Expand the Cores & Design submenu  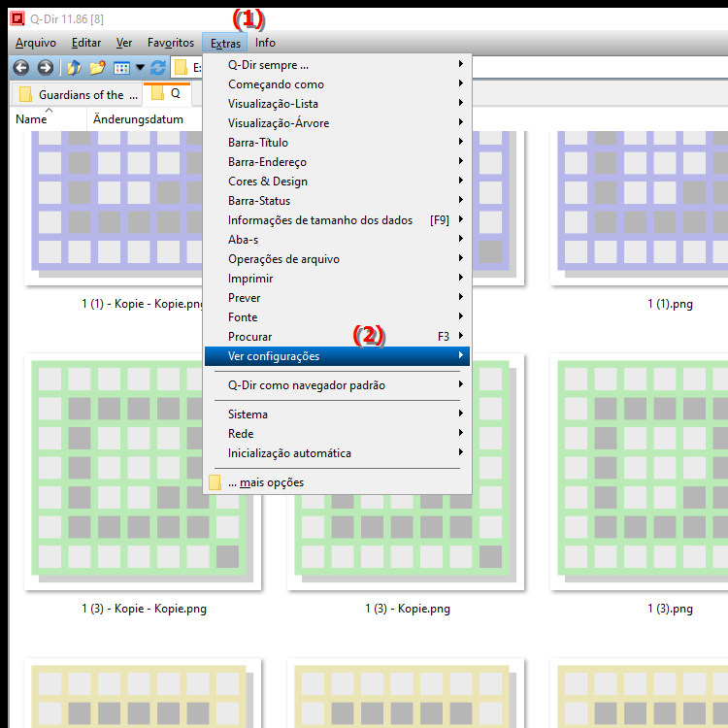tap(337, 182)
